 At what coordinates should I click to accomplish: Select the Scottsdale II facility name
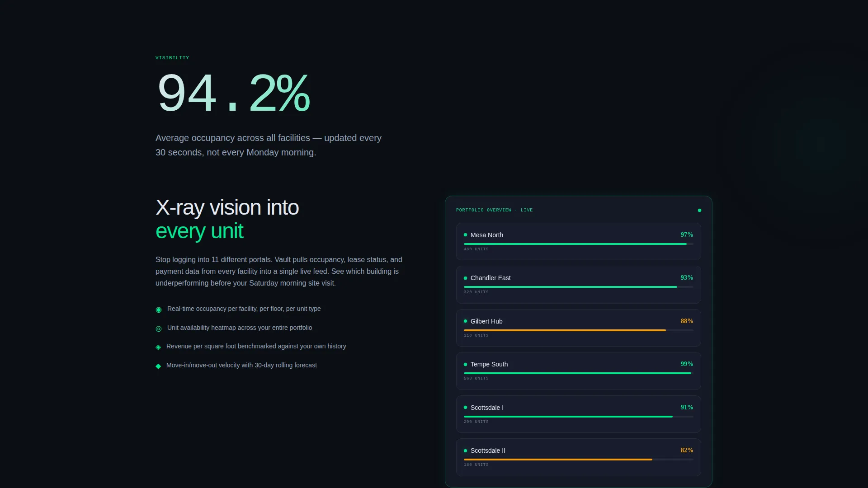[488, 450]
